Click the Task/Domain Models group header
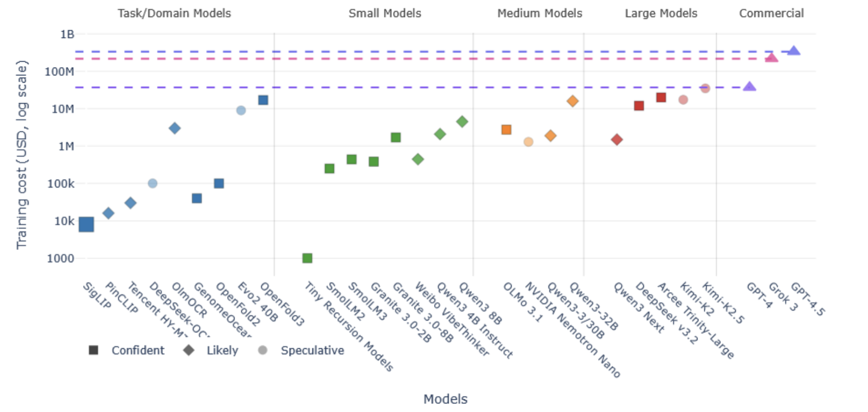The width and height of the screenshot is (868, 412). 174,13
